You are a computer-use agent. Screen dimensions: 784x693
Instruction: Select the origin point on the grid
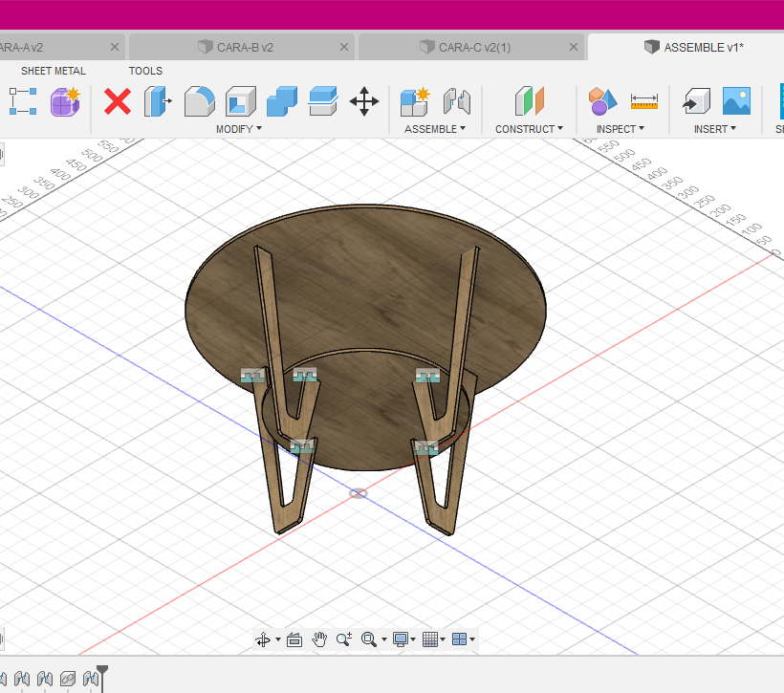pos(358,493)
